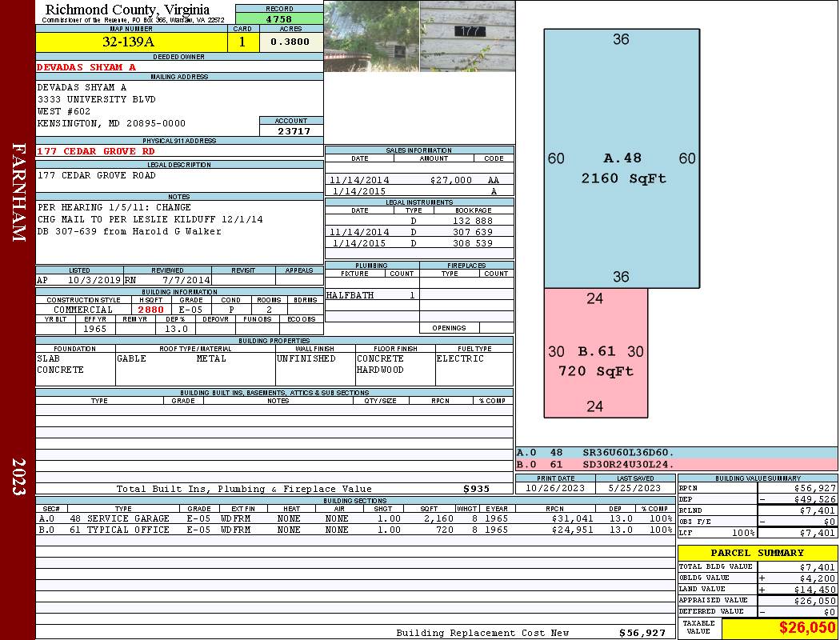Click the red H SQFT value 2880
This screenshot has width=840, height=640.
150,310
